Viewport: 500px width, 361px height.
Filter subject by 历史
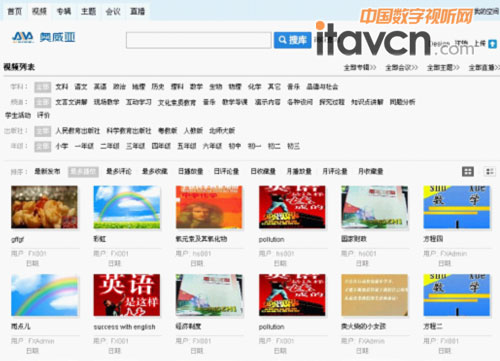coord(158,87)
